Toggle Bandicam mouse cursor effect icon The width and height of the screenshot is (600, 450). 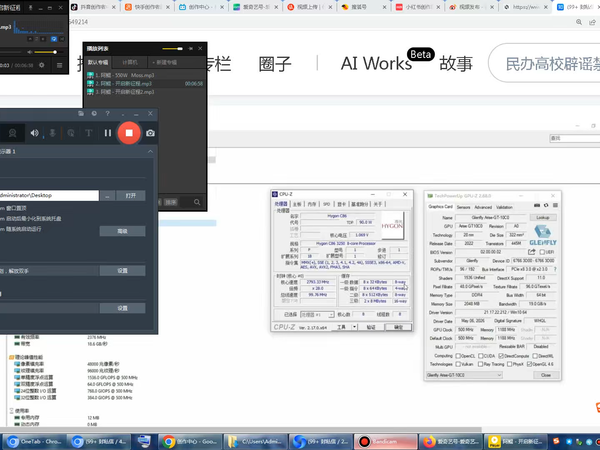71,133
